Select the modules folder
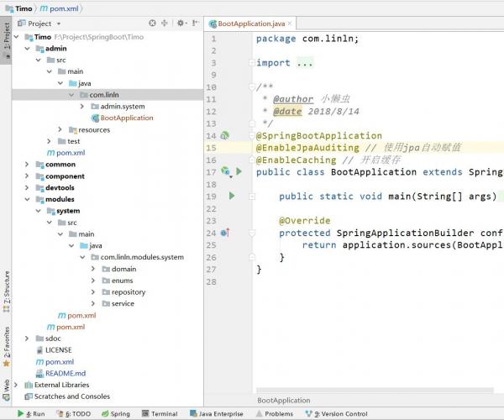Screen dimensions: 504x420 click(x=60, y=199)
